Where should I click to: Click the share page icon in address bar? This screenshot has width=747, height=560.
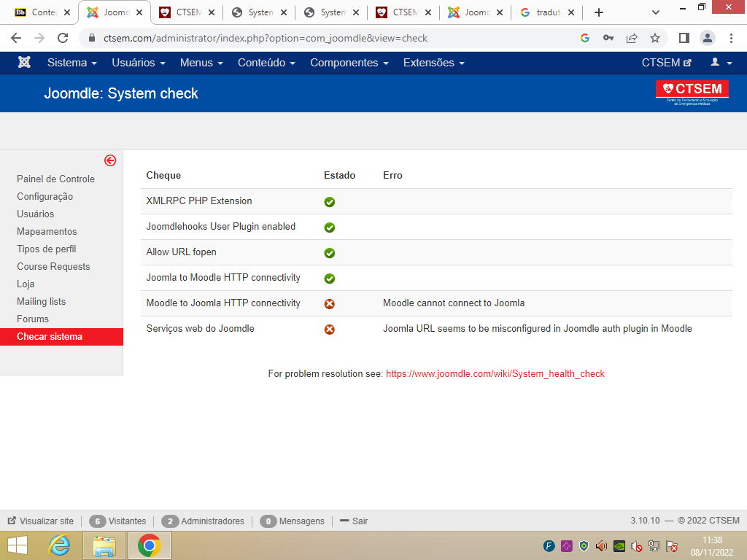pos(632,38)
